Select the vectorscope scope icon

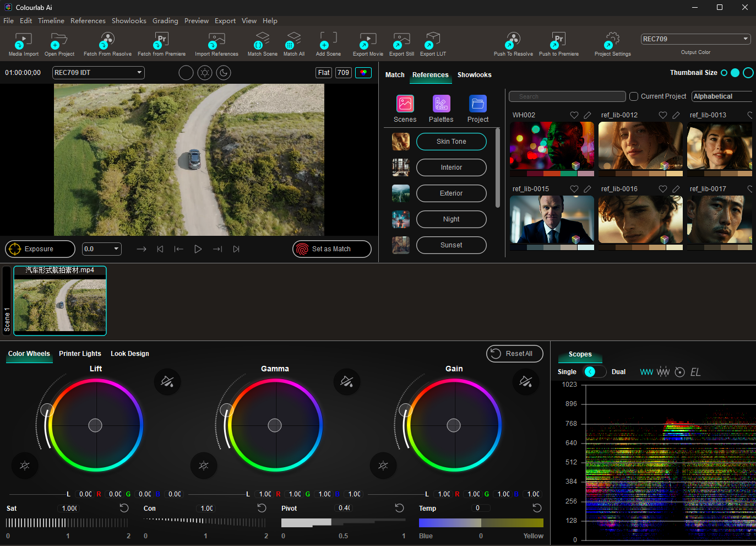680,372
